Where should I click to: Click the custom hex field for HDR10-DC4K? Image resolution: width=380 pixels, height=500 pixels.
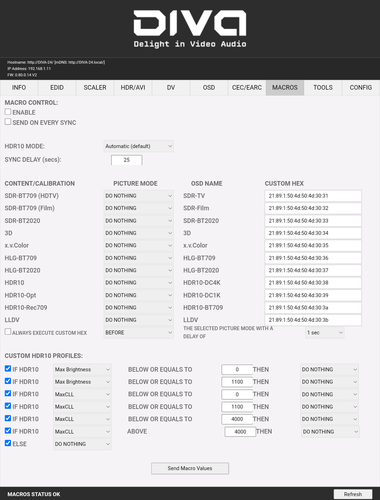click(313, 283)
